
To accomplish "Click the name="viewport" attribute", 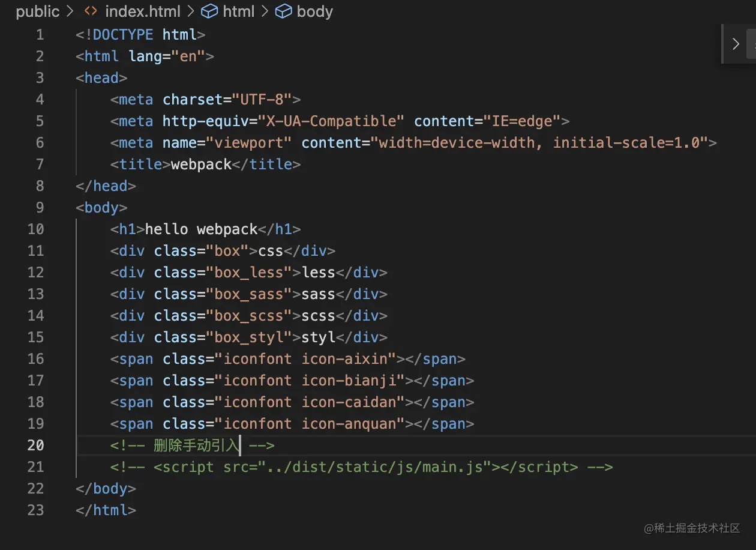I will tap(227, 143).
